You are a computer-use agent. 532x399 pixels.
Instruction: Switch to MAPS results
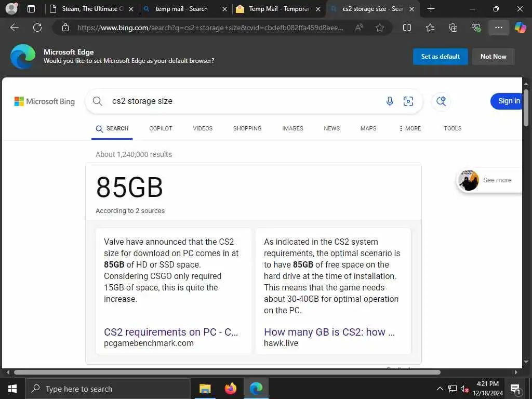pos(368,129)
